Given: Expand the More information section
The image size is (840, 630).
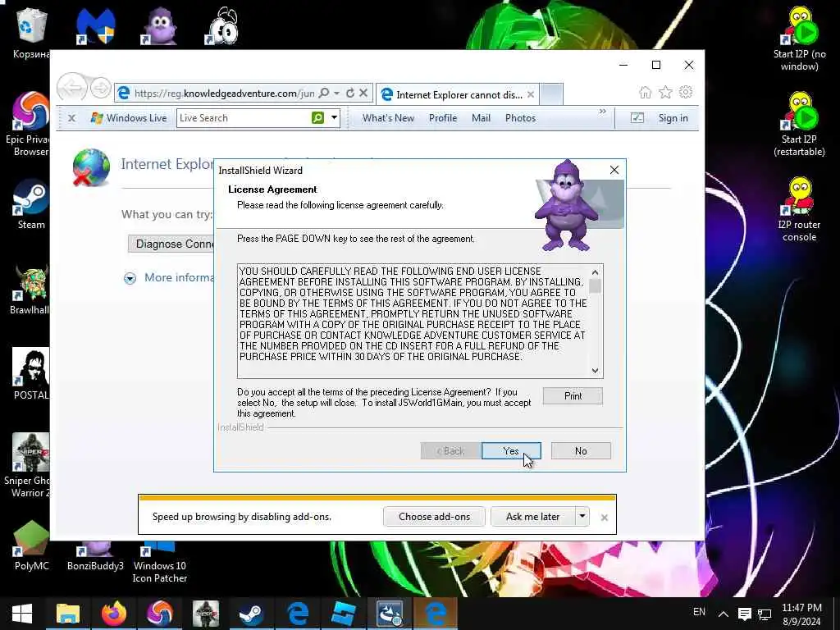Looking at the screenshot, I should point(130,278).
